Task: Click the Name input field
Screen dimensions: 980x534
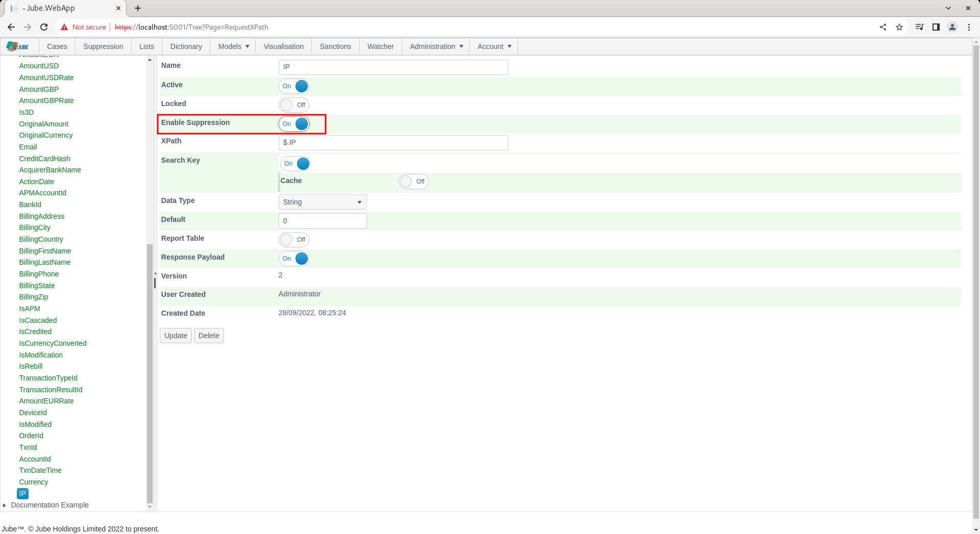Action: [x=393, y=67]
